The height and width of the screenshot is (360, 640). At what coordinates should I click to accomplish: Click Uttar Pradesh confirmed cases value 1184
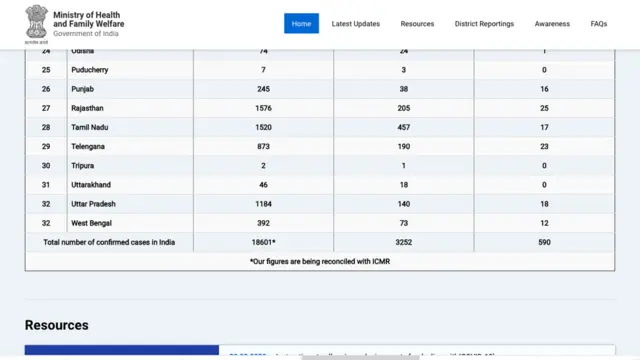(263, 204)
